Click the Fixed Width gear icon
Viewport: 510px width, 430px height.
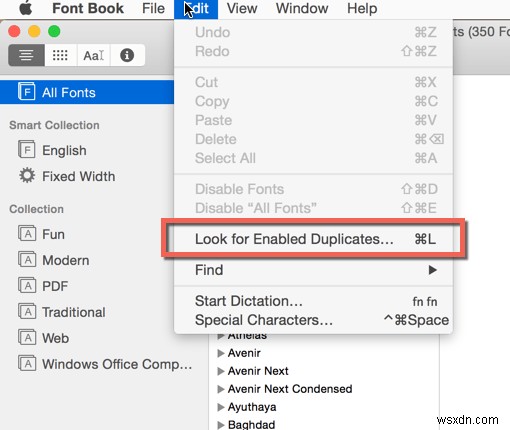27,175
